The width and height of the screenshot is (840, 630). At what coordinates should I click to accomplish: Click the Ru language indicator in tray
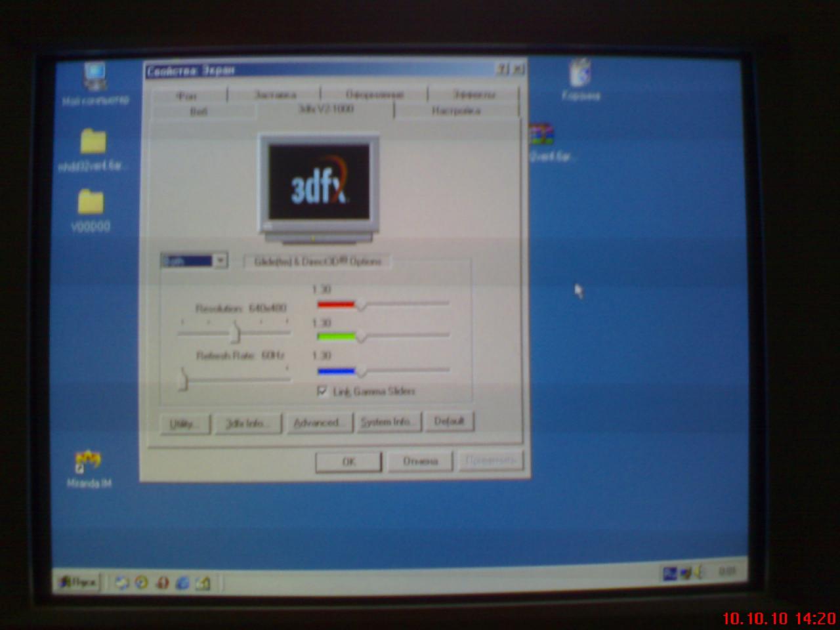pyautogui.click(x=669, y=574)
